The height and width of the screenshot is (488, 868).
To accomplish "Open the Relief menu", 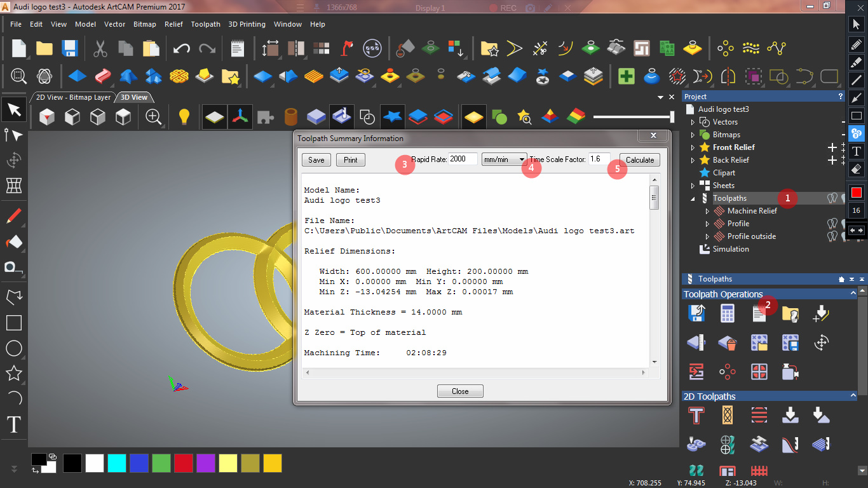I will (x=173, y=24).
